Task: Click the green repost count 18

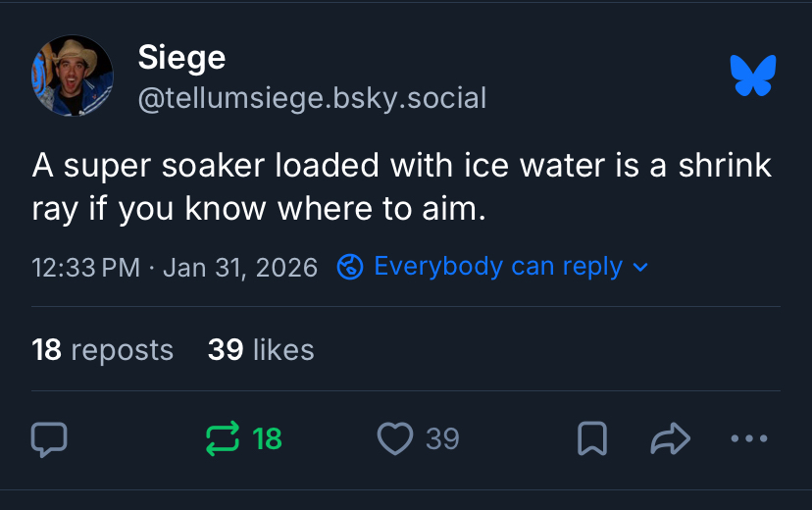Action: pyautogui.click(x=268, y=438)
